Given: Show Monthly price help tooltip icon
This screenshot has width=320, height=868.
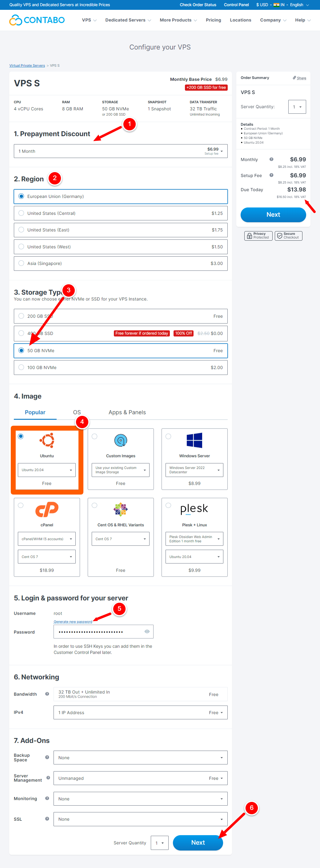Looking at the screenshot, I should [x=271, y=160].
